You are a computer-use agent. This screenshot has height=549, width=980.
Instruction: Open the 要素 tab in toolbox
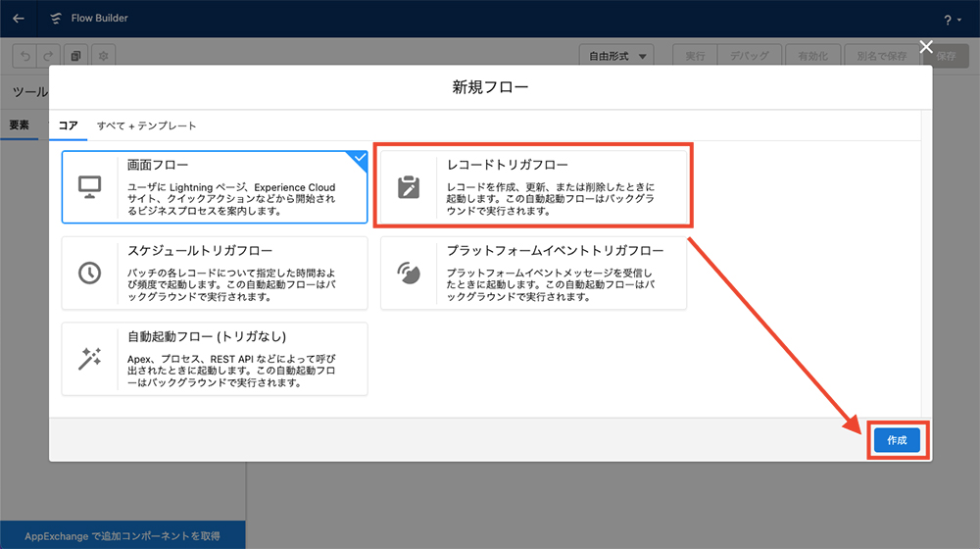(x=19, y=125)
